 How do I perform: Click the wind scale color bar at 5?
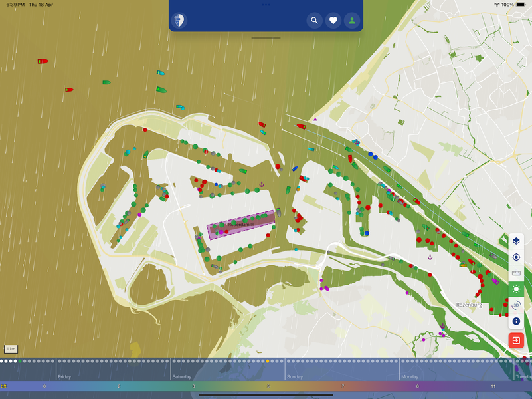268,386
